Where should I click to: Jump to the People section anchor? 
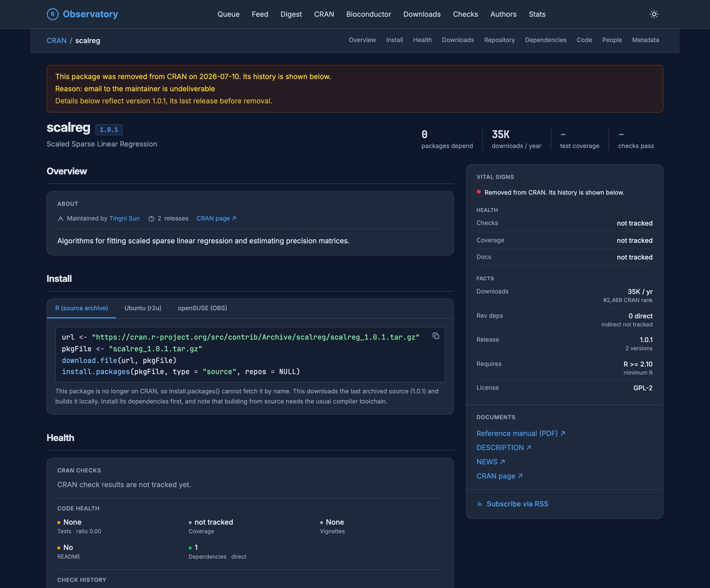point(612,40)
